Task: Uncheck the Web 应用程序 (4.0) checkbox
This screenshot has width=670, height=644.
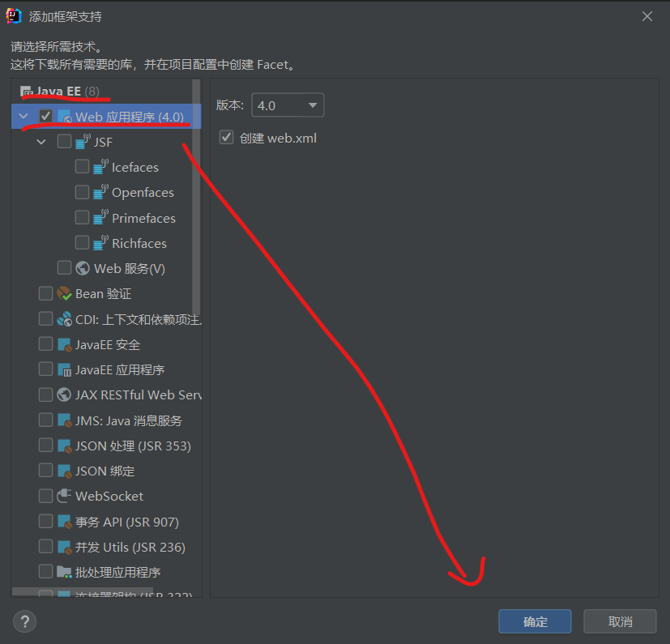Action: click(45, 116)
